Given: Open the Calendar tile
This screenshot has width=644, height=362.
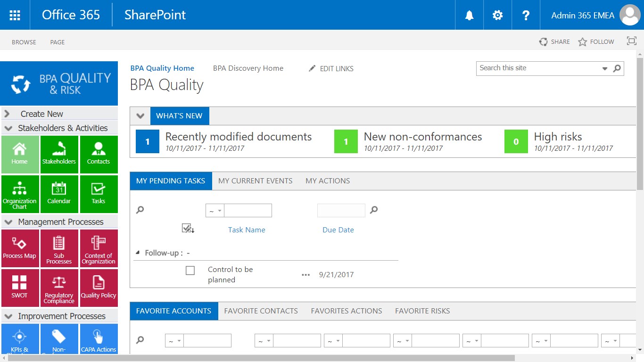Looking at the screenshot, I should 59,194.
